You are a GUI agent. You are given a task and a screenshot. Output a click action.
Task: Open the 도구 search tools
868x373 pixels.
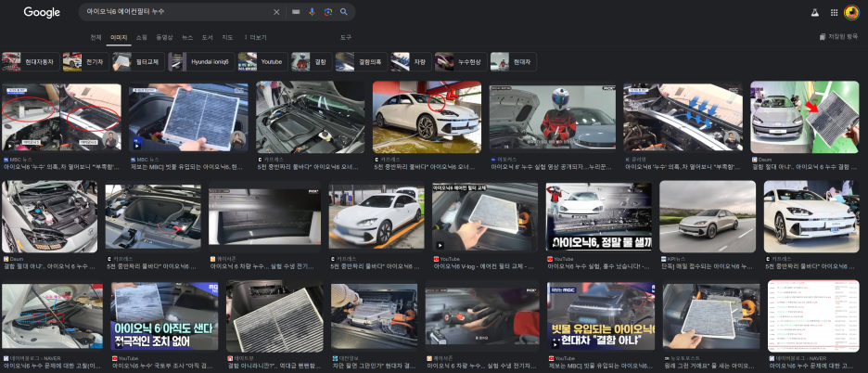(x=345, y=37)
